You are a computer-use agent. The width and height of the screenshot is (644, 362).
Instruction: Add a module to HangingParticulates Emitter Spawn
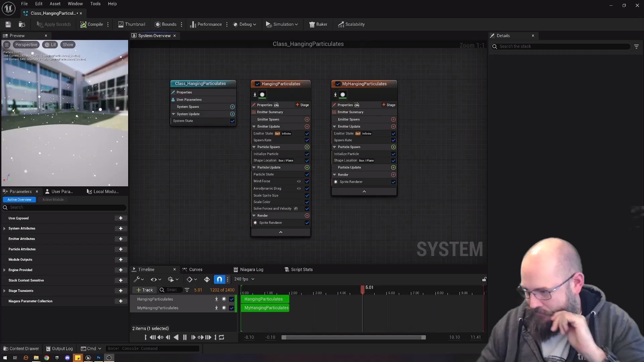tap(307, 119)
